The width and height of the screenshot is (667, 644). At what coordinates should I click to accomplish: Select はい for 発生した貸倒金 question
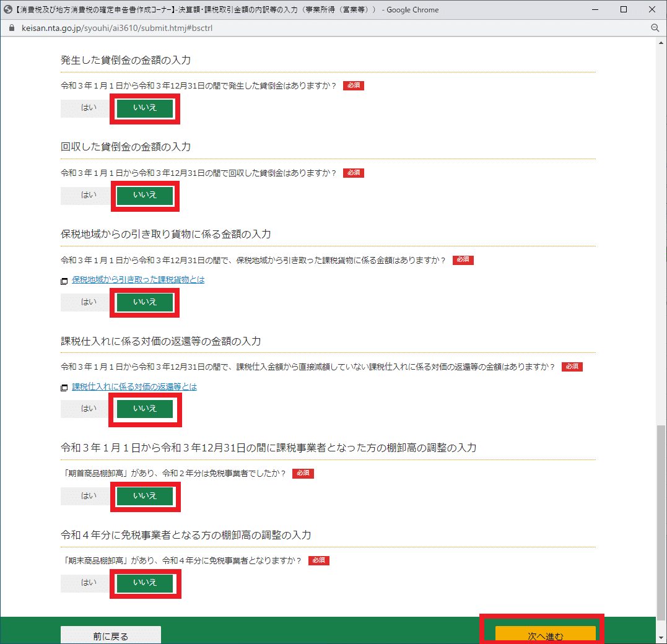click(89, 108)
